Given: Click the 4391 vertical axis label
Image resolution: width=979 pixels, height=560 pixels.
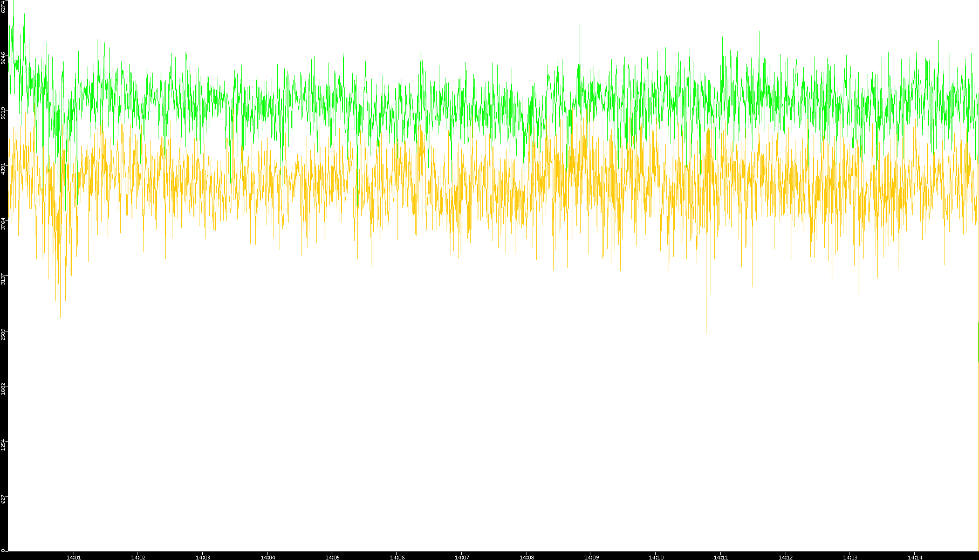Looking at the screenshot, I should pyautogui.click(x=3, y=169).
